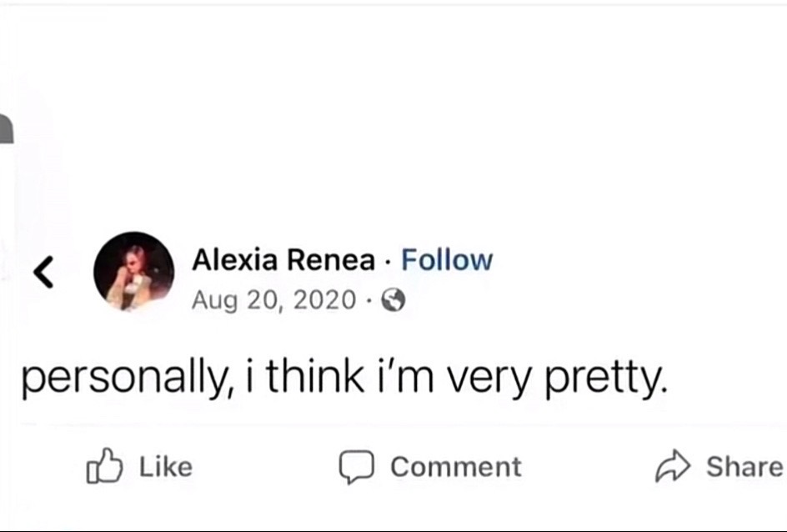The width and height of the screenshot is (787, 532).
Task: Tap the curved arrow share icon
Action: 673,466
